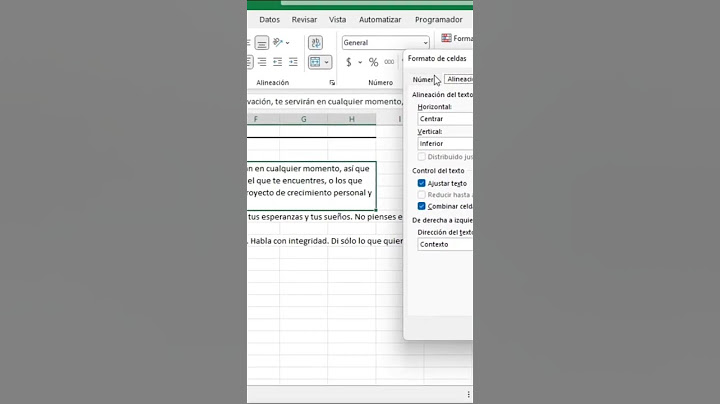Click cell text 'tus esperanzas y tus sueños'
The width and height of the screenshot is (720, 404).
click(x=298, y=217)
